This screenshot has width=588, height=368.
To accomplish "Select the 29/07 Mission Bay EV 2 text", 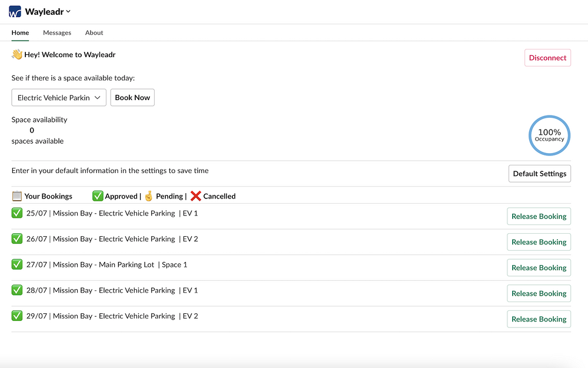I will pyautogui.click(x=112, y=316).
